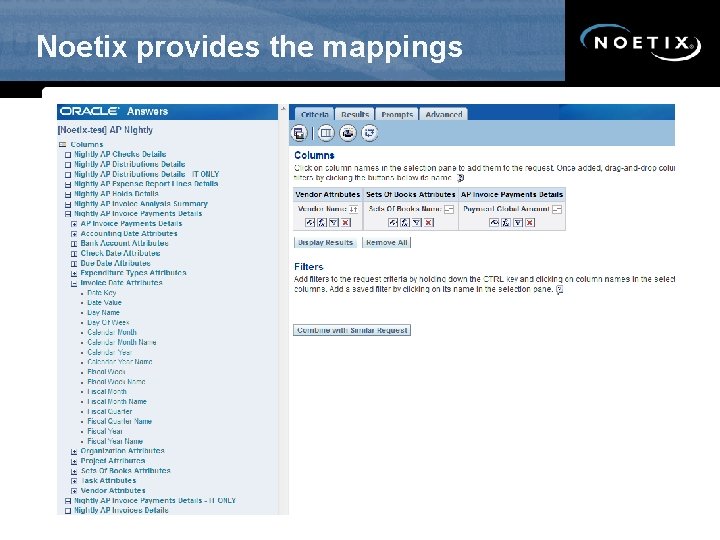Image resolution: width=720 pixels, height=540 pixels.
Task: Click sort icon beside Payment Global Amount
Action: (x=557, y=209)
